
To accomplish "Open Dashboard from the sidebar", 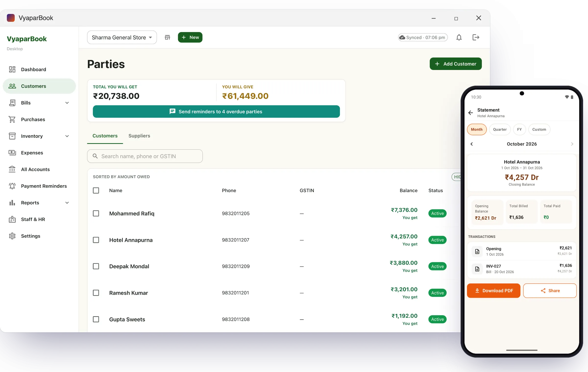I will click(39, 70).
